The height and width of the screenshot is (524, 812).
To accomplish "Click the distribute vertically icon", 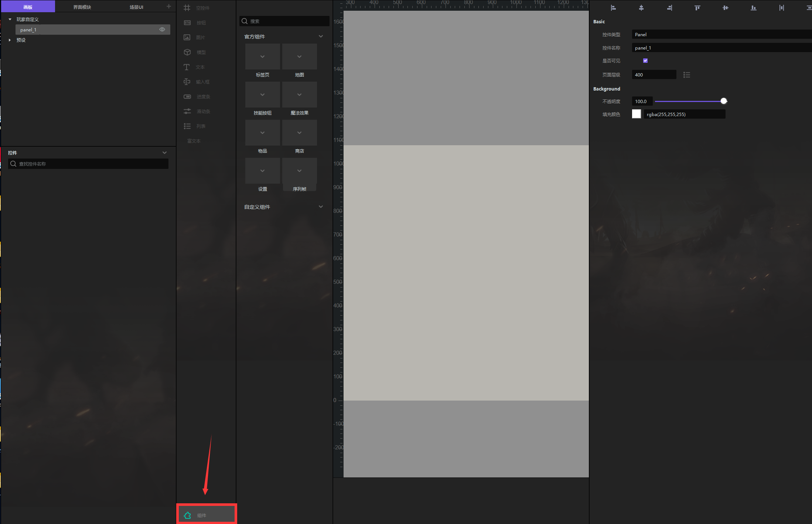I will coord(809,8).
